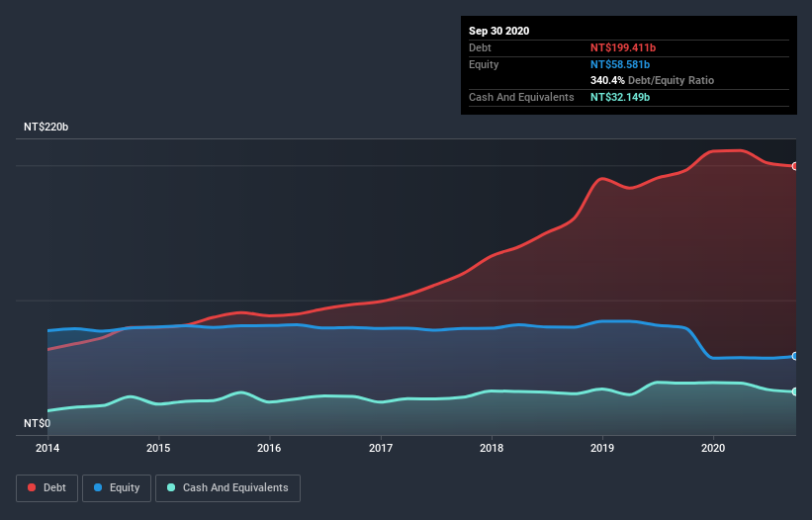Click the NT$32.149b cash value
812x520 pixels.
[620, 97]
